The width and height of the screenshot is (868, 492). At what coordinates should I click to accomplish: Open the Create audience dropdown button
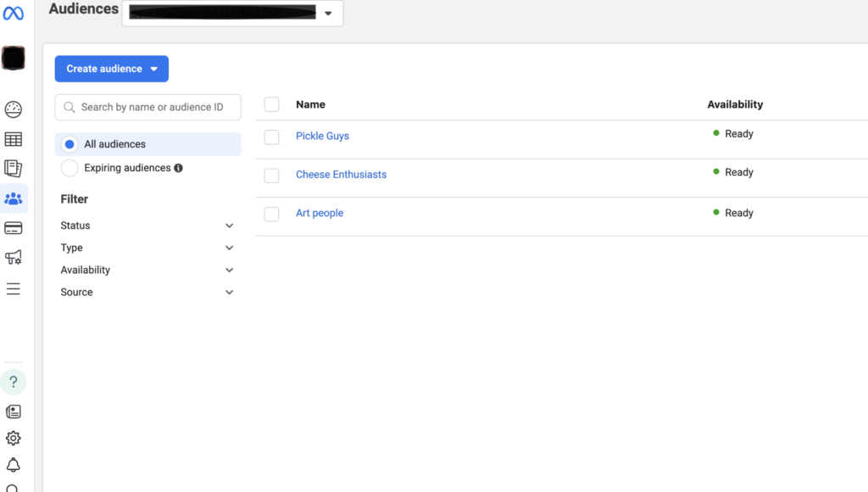click(112, 69)
